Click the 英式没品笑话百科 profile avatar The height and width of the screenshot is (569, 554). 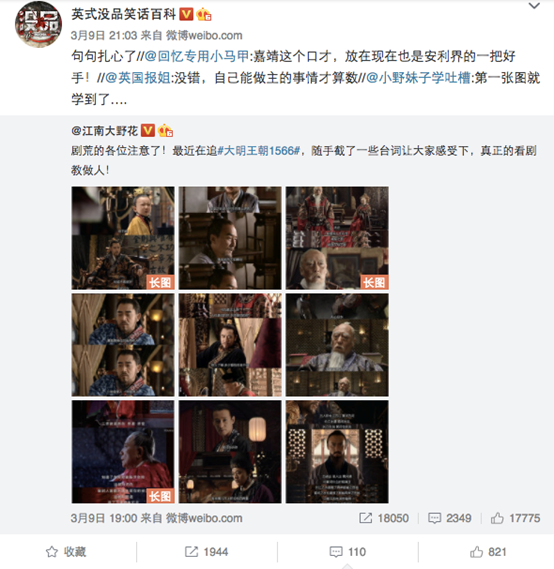(x=38, y=24)
